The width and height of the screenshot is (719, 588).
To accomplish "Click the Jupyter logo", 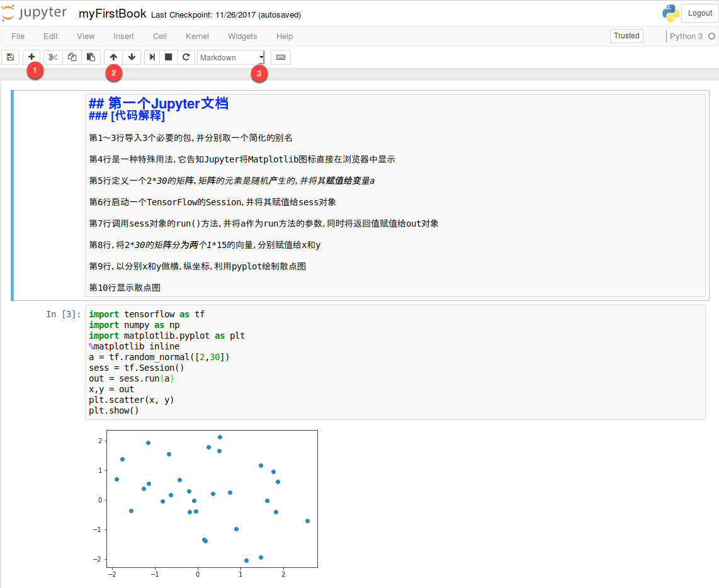I will point(34,13).
